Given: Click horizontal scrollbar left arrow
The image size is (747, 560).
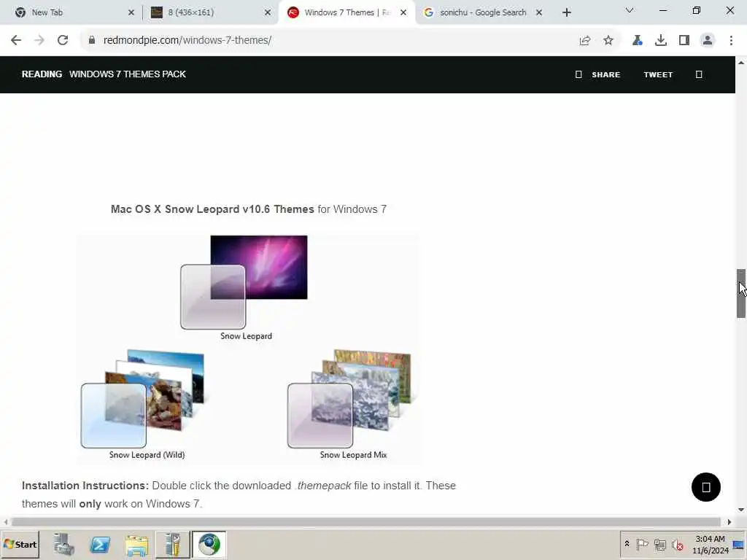Looking at the screenshot, I should [6, 522].
